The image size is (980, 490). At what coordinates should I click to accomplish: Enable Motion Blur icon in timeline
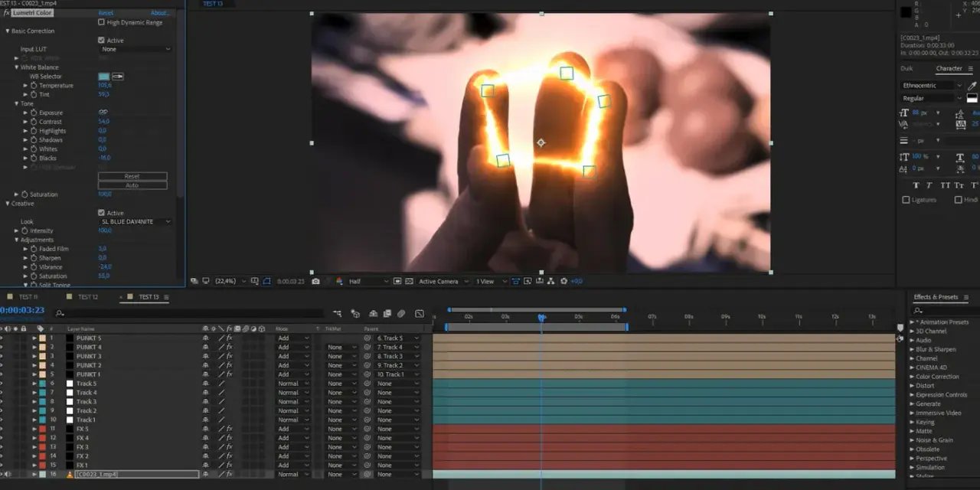click(x=401, y=313)
